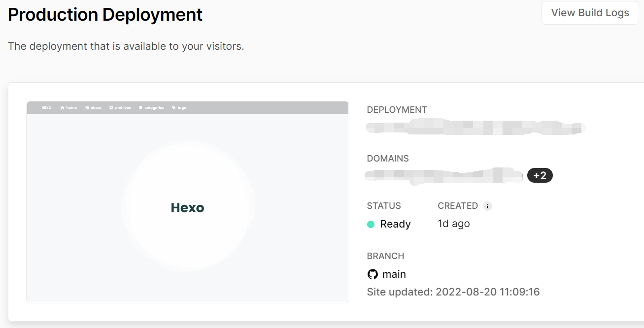
Task: Click the Ready status text
Action: [395, 224]
